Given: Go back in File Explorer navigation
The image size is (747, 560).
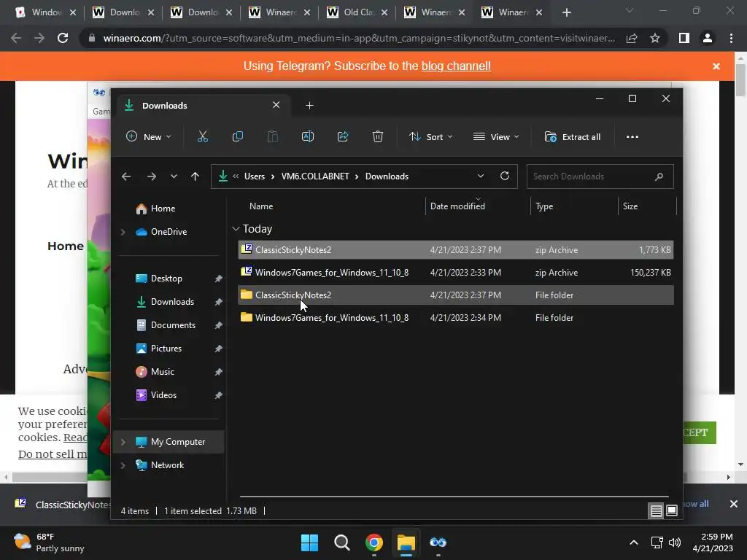Looking at the screenshot, I should [126, 176].
